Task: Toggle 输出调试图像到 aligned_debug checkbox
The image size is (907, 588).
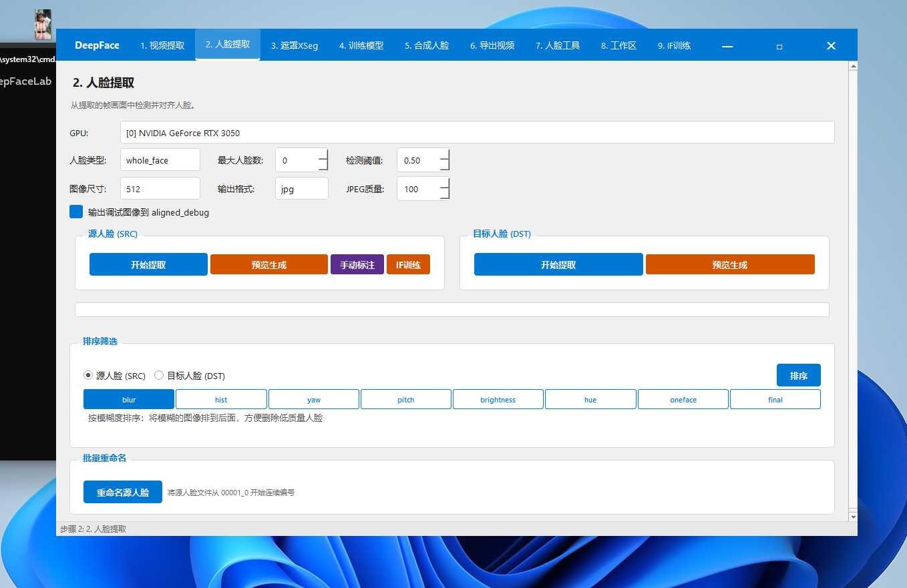Action: pos(76,212)
